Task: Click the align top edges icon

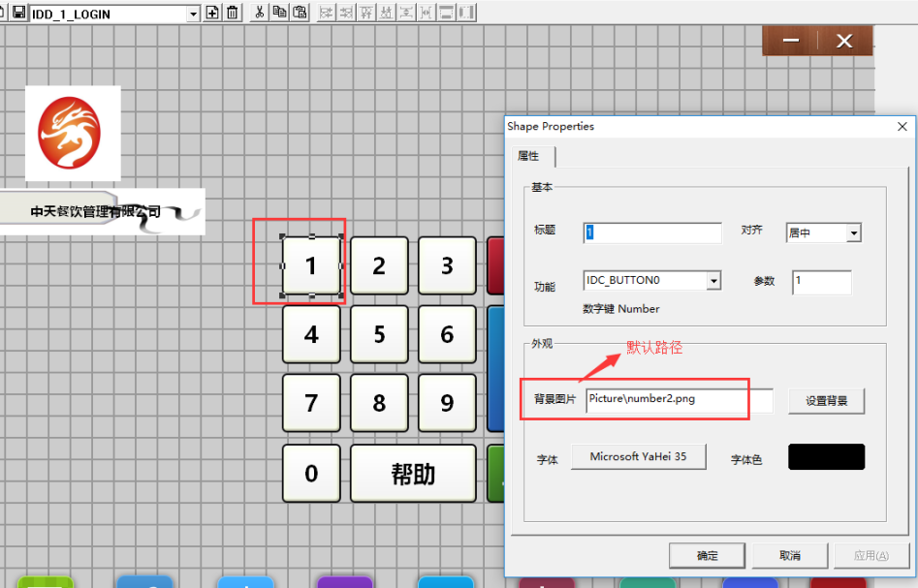Action: click(366, 13)
